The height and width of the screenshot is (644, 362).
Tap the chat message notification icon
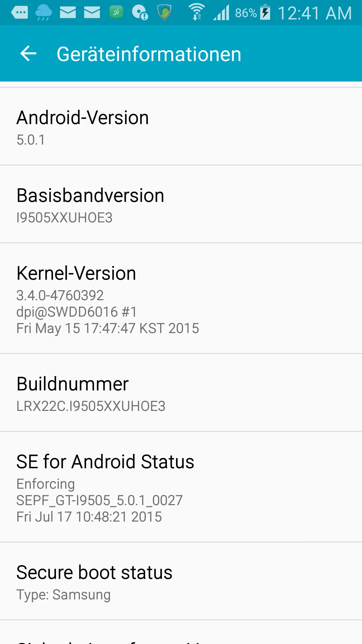tap(19, 13)
